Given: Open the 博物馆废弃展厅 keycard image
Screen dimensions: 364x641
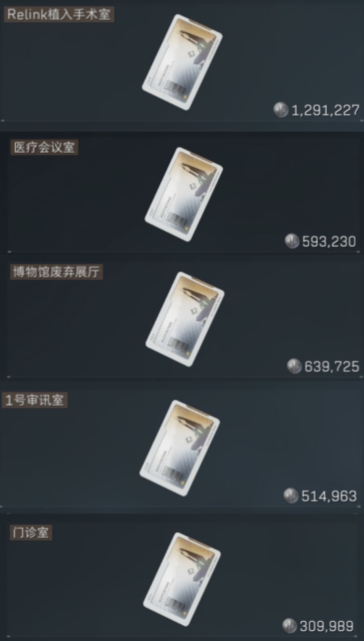Looking at the screenshot, I should click(x=185, y=319).
